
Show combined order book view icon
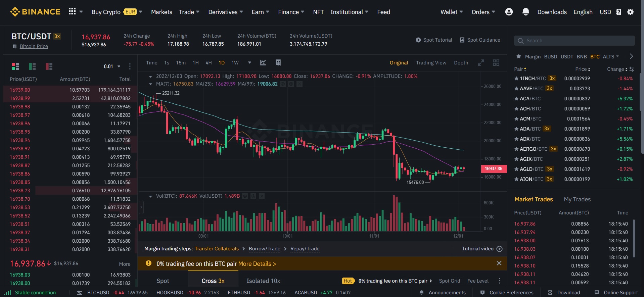(15, 66)
